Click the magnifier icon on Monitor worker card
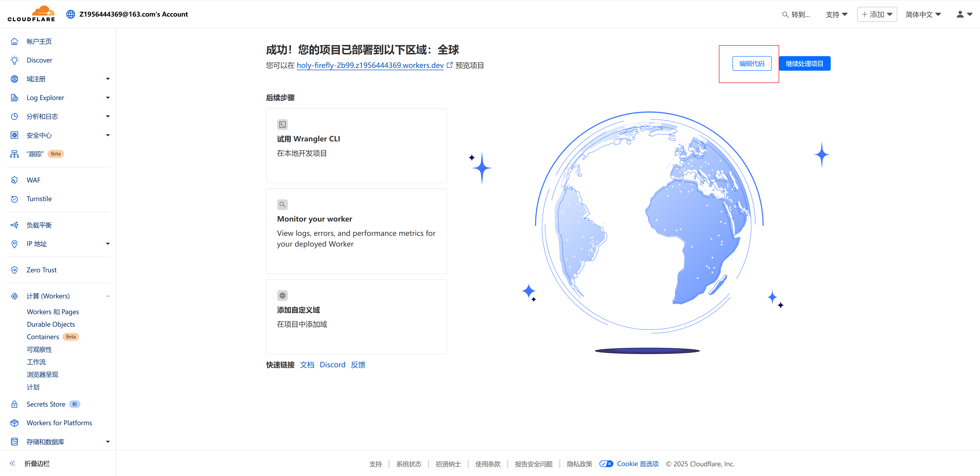 point(282,204)
